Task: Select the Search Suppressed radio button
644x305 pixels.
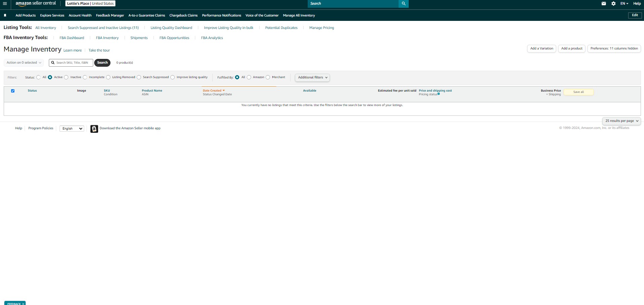Action: (139, 77)
